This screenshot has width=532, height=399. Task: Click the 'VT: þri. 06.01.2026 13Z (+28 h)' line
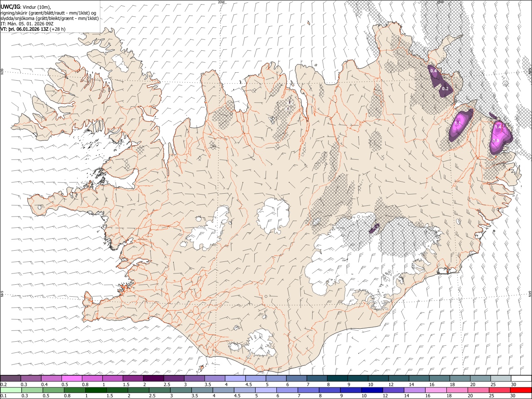33,29
